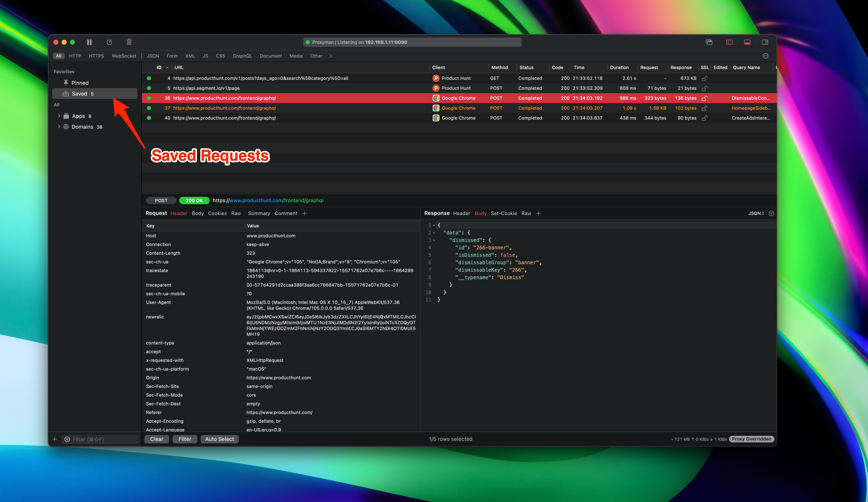The width and height of the screenshot is (868, 502).
Task: Expand the Domains tree item
Action: tap(59, 126)
